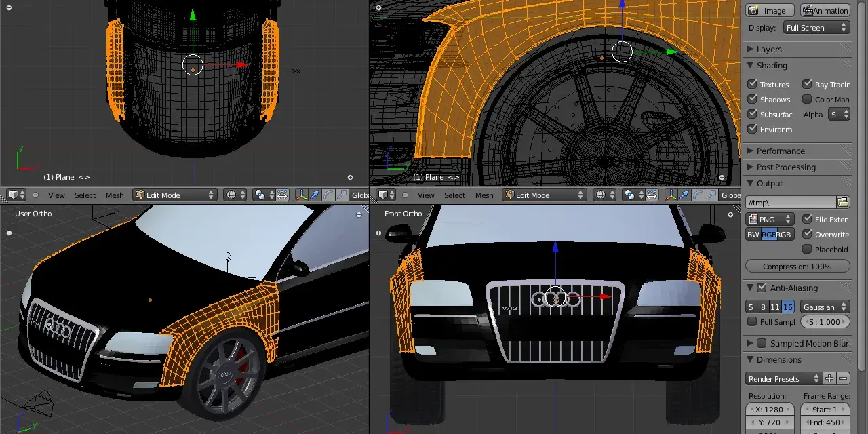Toggle manipulate center points in left header
This screenshot has width=868, height=434.
(x=282, y=195)
